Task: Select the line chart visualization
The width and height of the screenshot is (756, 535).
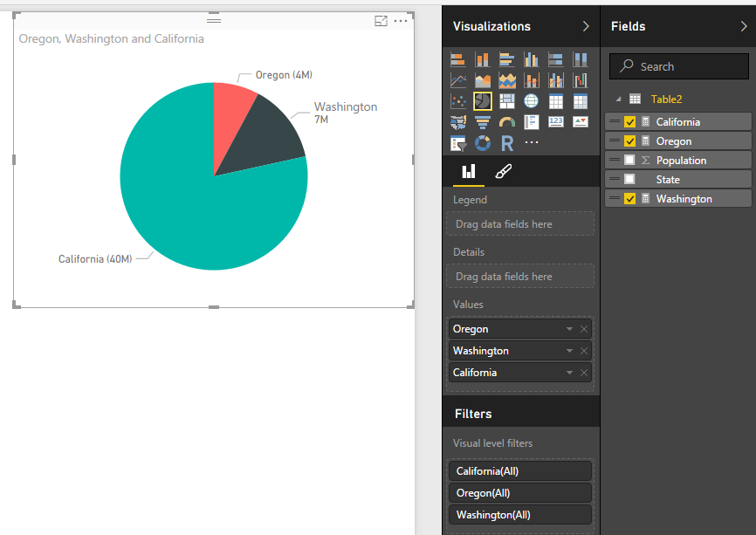Action: (x=458, y=80)
